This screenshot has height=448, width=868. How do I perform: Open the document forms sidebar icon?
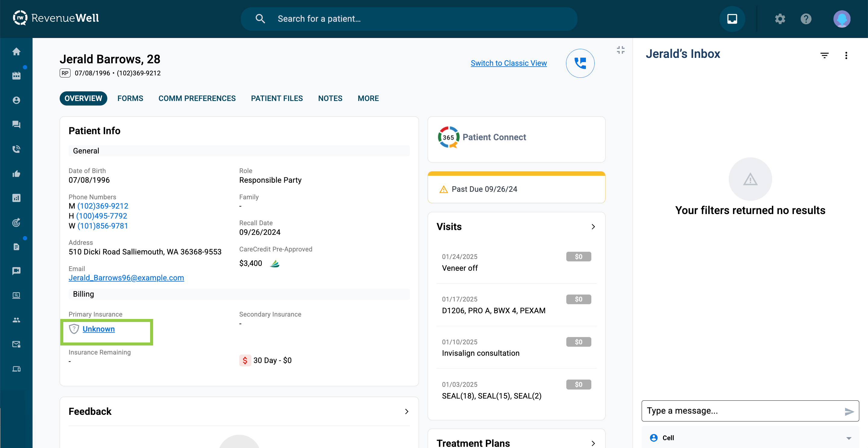point(16,247)
